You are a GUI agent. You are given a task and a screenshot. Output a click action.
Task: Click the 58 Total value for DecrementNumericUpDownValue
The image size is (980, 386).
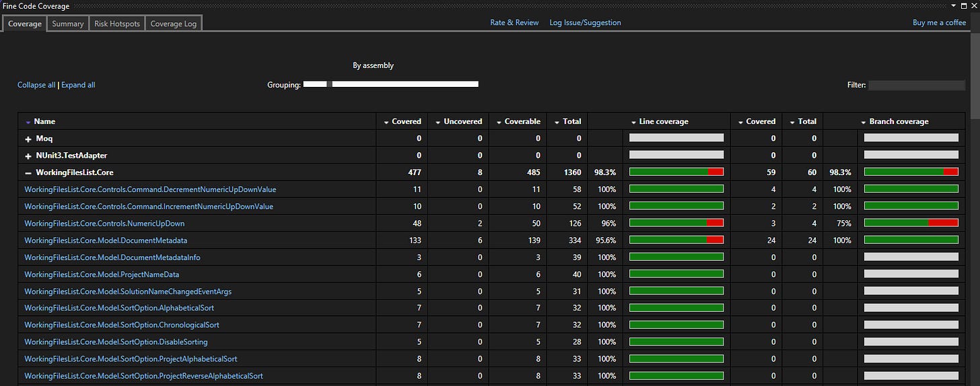point(576,189)
